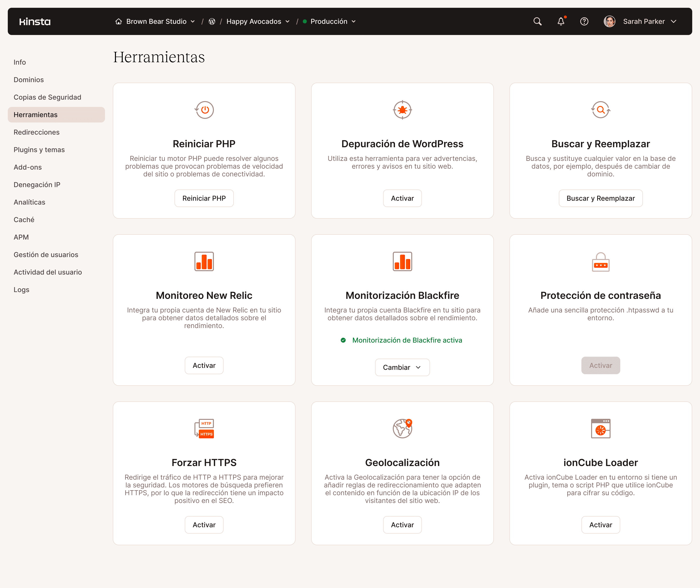Click the password protection padlock icon
The height and width of the screenshot is (588, 700).
pos(600,262)
